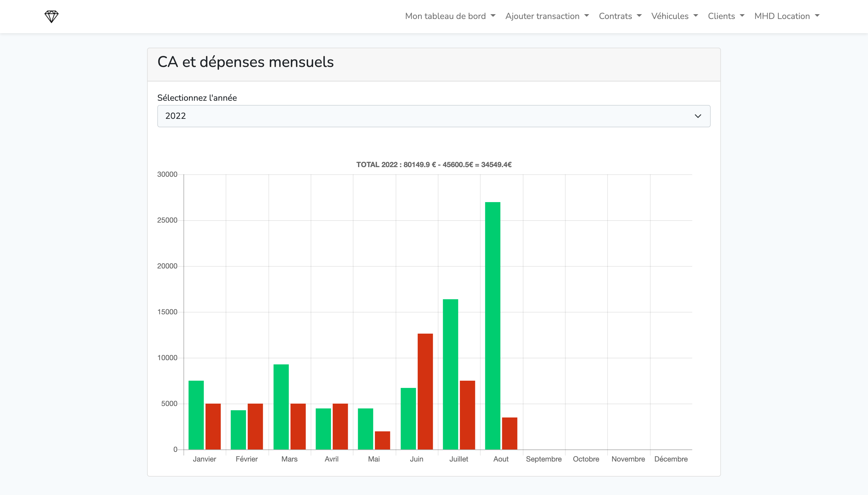Click the 20000 y-axis value
The width and height of the screenshot is (868, 495).
(167, 266)
